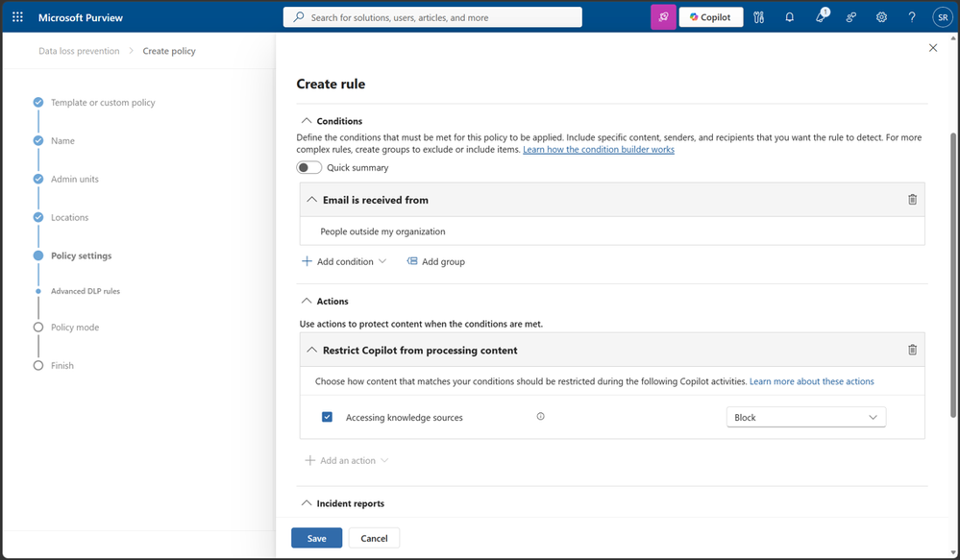Collapse the Actions section
Viewport: 960px width, 560px height.
click(x=307, y=301)
